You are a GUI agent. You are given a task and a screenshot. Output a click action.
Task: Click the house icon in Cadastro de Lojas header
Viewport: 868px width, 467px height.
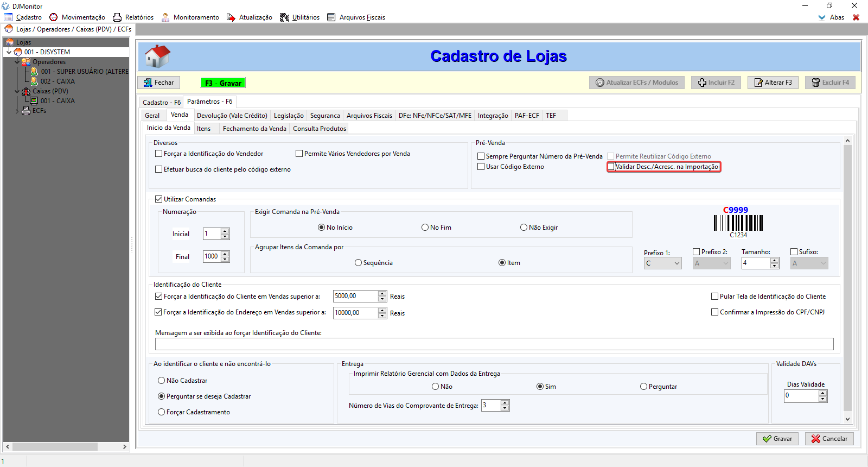157,56
